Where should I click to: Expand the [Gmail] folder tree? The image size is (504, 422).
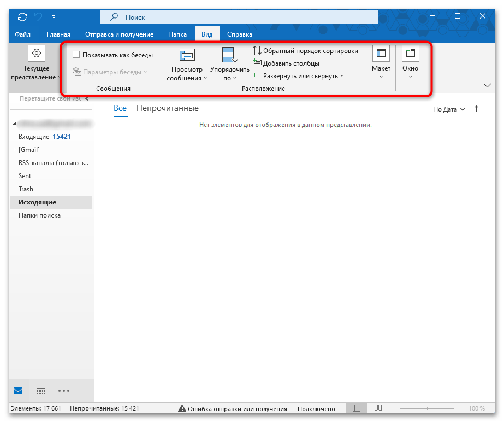(x=14, y=150)
